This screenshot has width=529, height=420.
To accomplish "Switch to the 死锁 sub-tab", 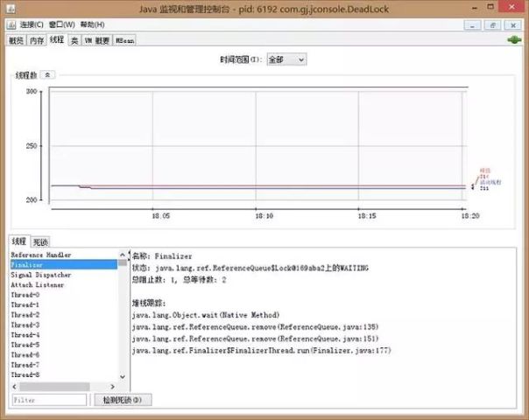I will (40, 242).
